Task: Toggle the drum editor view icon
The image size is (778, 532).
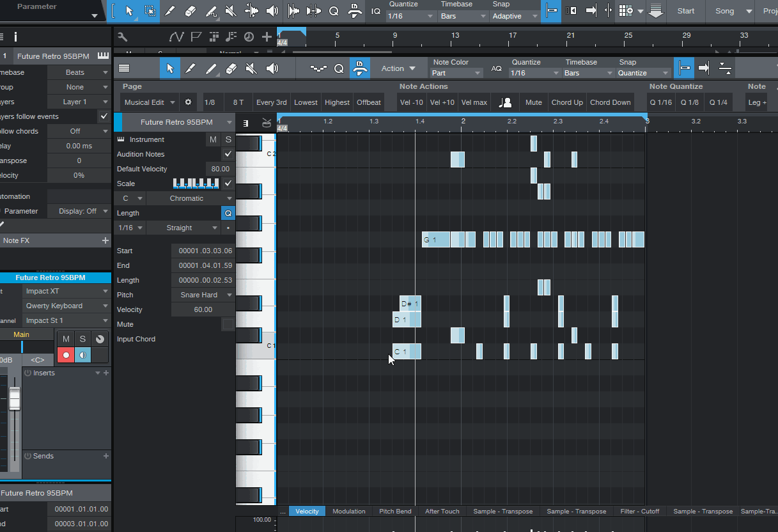Action: (267, 123)
